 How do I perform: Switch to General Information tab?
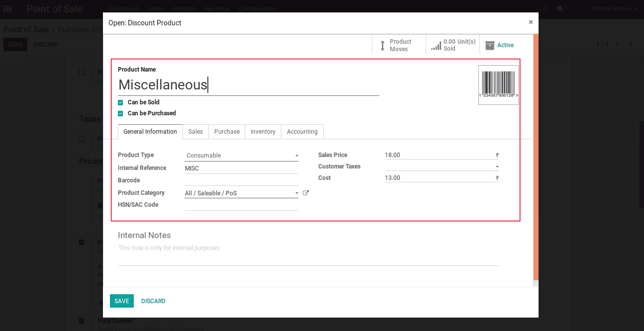click(150, 132)
